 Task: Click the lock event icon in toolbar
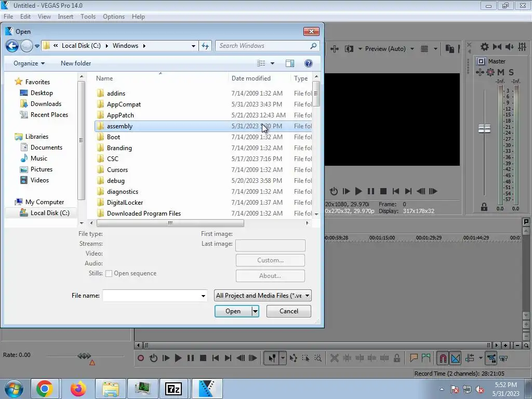coord(396,358)
